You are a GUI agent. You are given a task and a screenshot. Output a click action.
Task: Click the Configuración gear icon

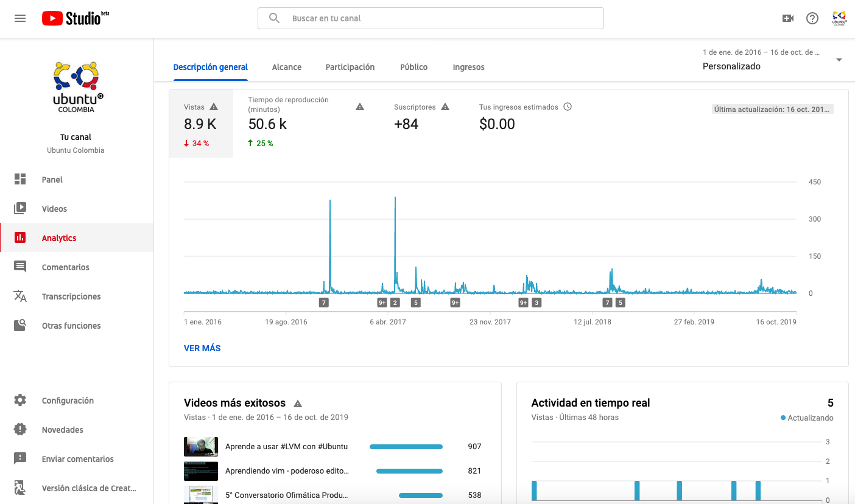pyautogui.click(x=20, y=400)
